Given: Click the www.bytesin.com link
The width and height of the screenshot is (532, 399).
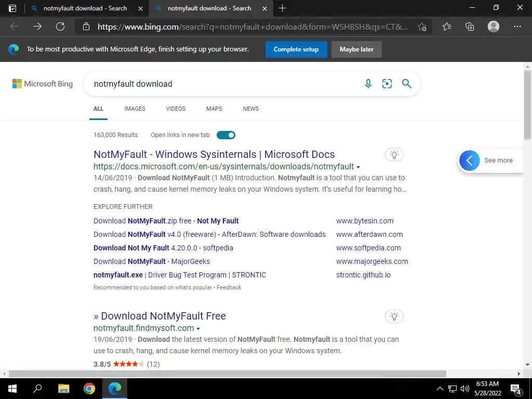Looking at the screenshot, I should [x=365, y=221].
